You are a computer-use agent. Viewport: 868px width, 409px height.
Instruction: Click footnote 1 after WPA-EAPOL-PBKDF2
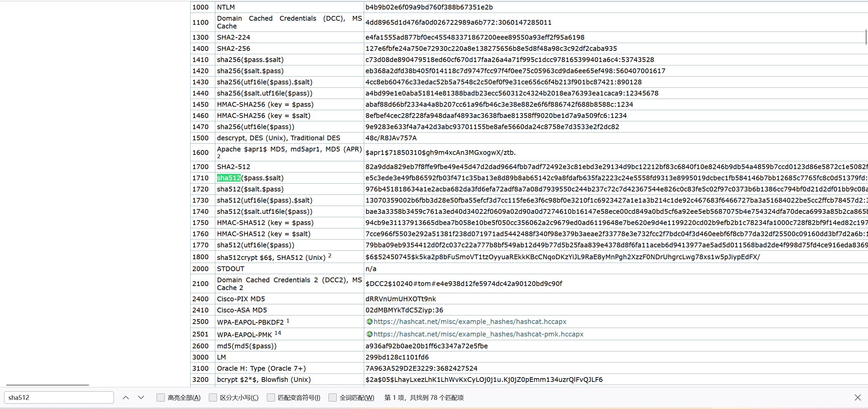tap(288, 321)
